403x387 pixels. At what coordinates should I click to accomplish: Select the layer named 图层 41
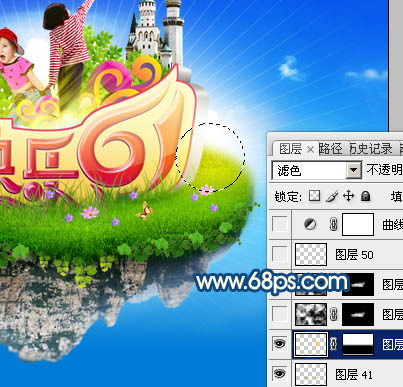coord(354,375)
